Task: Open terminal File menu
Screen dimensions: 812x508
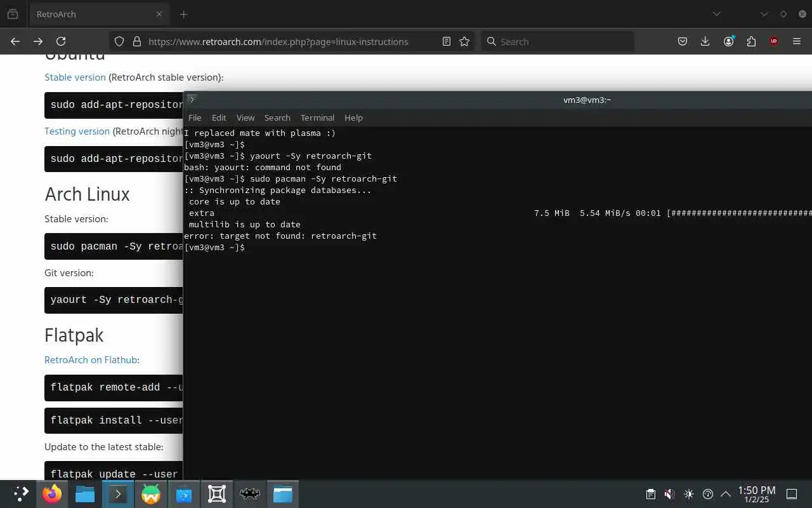Action: [195, 117]
